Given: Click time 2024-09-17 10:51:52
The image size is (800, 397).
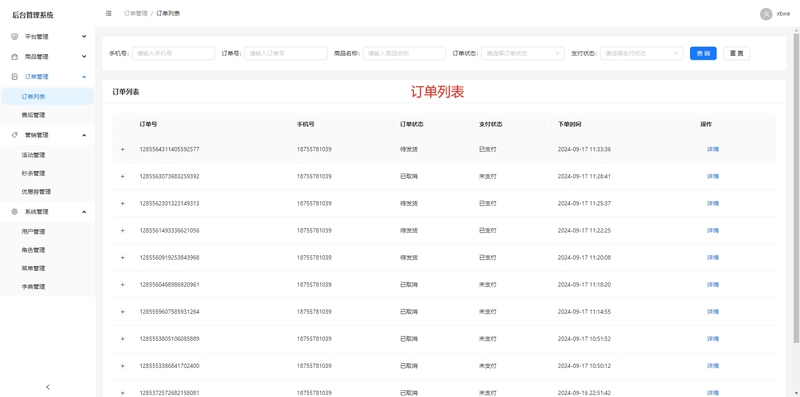Looking at the screenshot, I should 584,339.
